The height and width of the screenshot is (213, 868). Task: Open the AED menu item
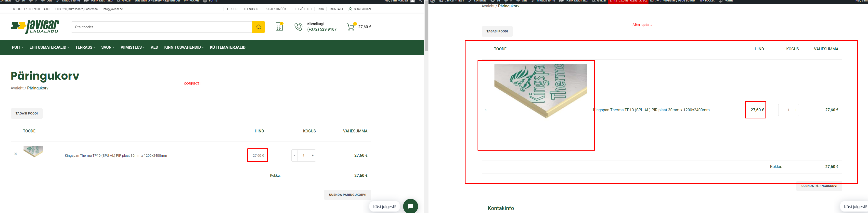tap(154, 47)
